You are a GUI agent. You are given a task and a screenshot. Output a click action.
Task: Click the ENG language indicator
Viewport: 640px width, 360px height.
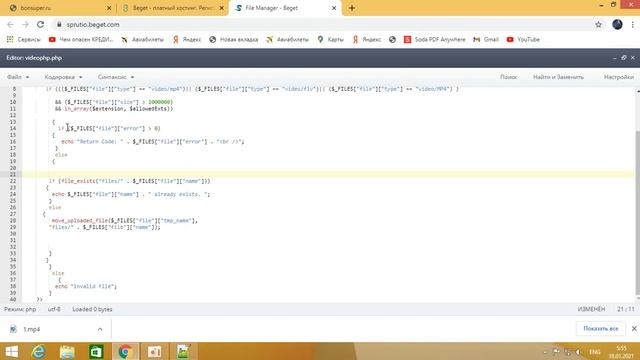(595, 352)
